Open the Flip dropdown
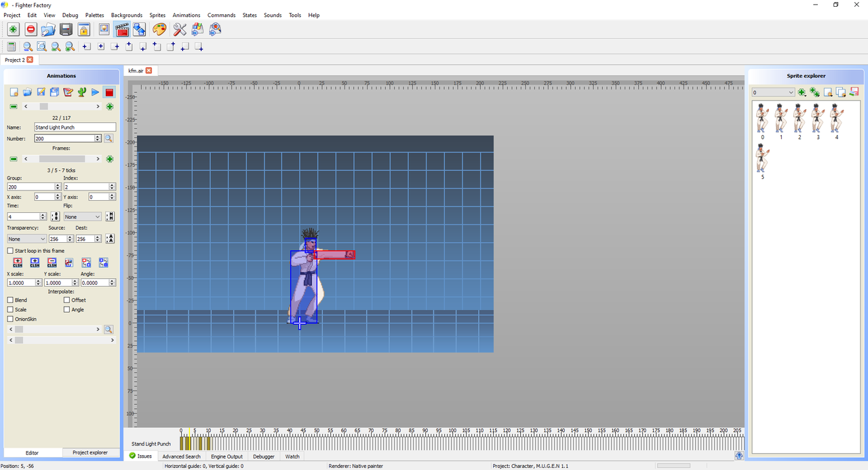Viewport: 868px width, 470px height. click(83, 217)
